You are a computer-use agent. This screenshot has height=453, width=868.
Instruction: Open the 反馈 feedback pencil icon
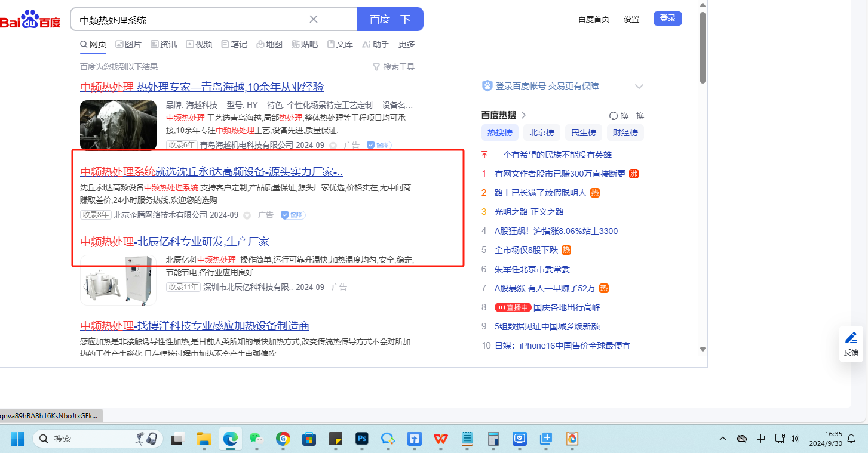pos(851,338)
